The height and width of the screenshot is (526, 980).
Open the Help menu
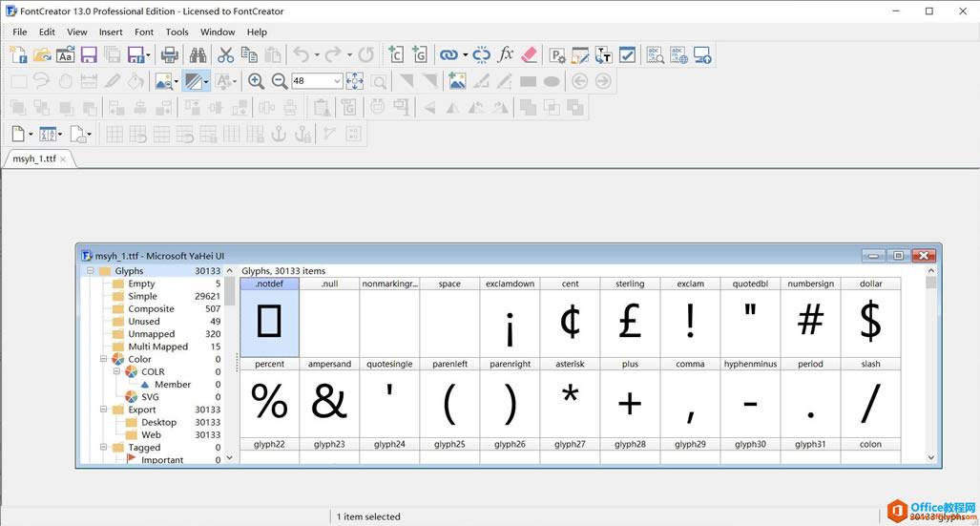(257, 32)
